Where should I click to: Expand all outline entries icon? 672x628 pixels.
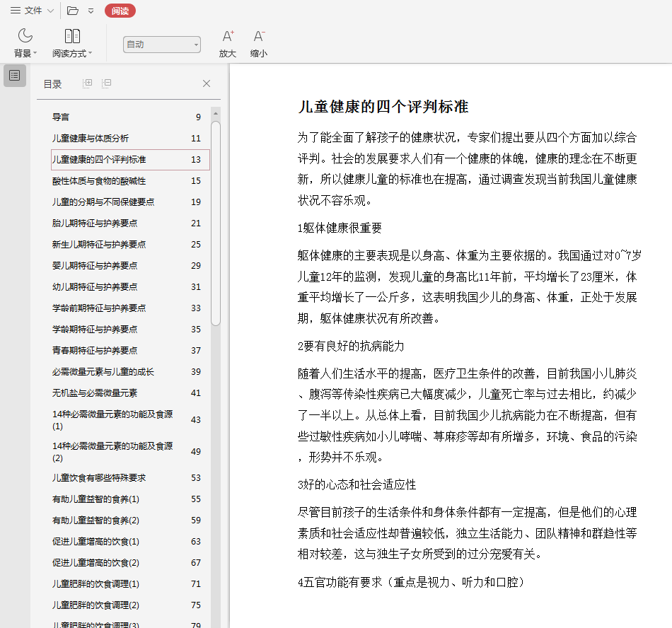pyautogui.click(x=88, y=83)
